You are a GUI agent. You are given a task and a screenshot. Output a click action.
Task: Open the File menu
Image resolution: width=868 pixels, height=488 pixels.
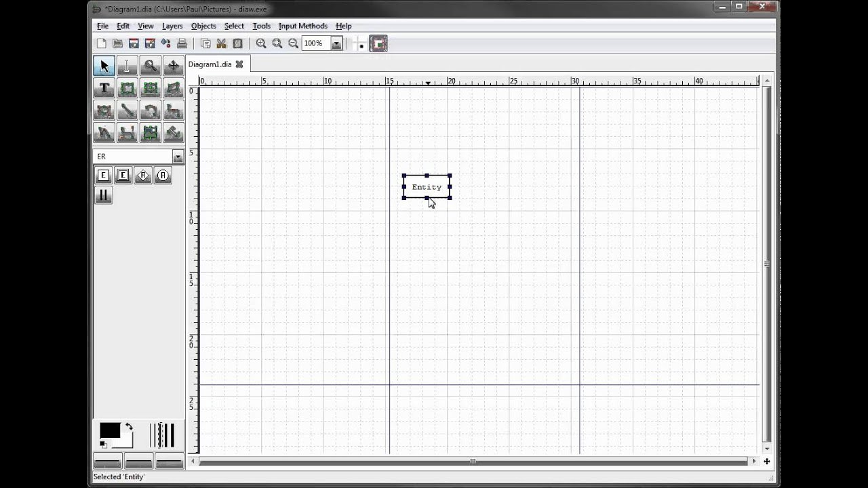click(102, 26)
